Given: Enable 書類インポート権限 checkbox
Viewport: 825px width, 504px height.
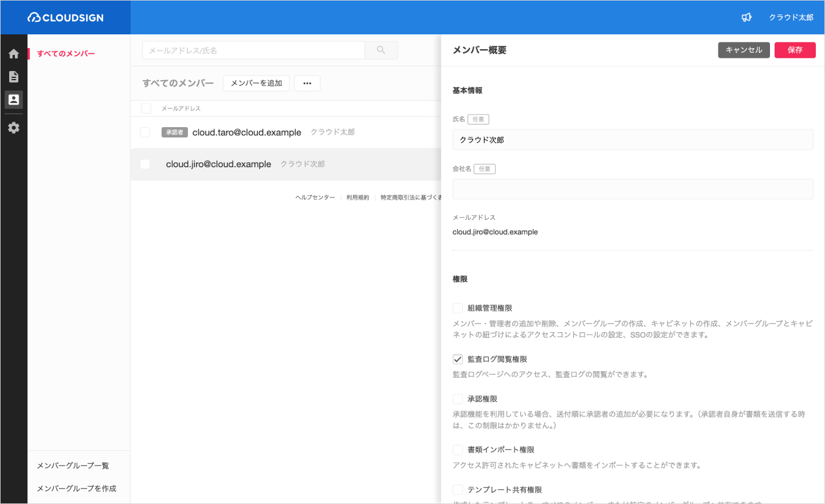Looking at the screenshot, I should coord(458,450).
